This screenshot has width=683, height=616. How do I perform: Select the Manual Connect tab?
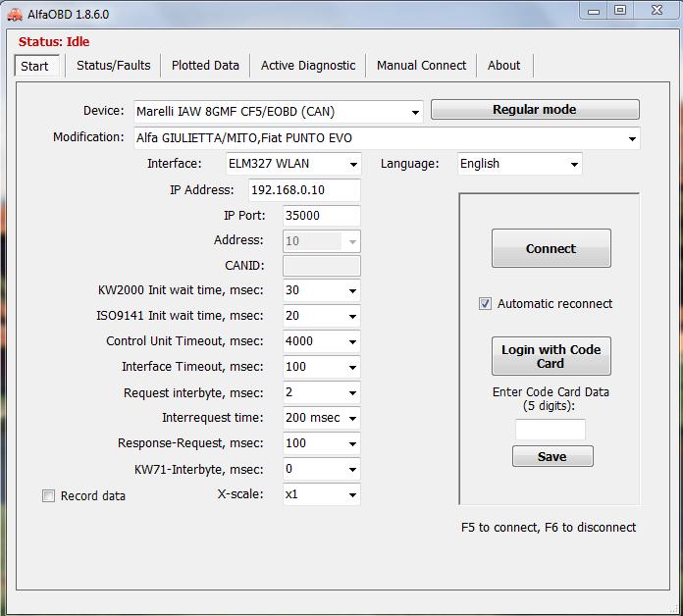[x=421, y=66]
